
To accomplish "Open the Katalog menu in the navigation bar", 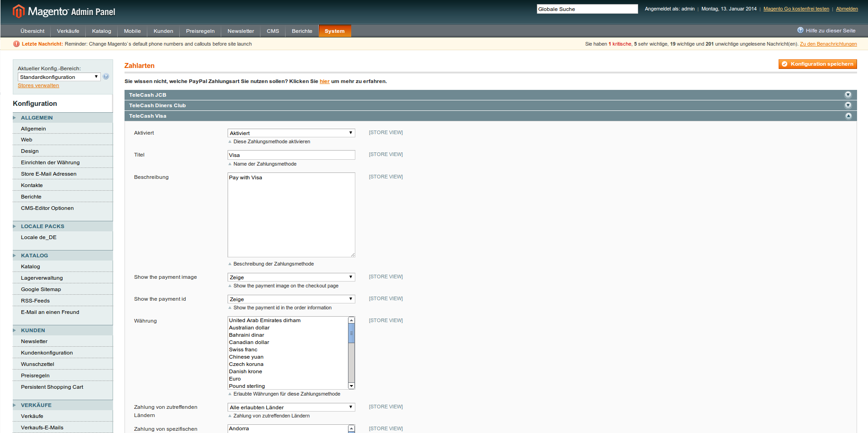I will [101, 31].
